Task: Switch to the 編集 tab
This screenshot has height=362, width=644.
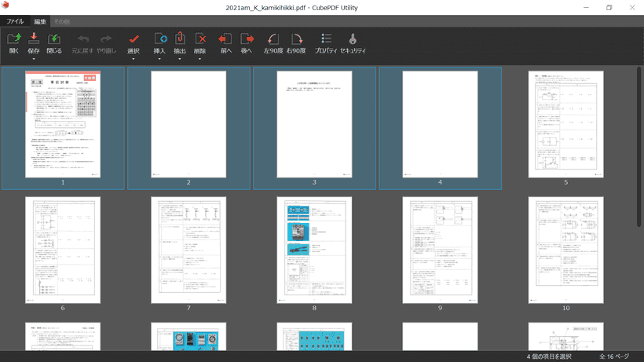Action: 40,21
